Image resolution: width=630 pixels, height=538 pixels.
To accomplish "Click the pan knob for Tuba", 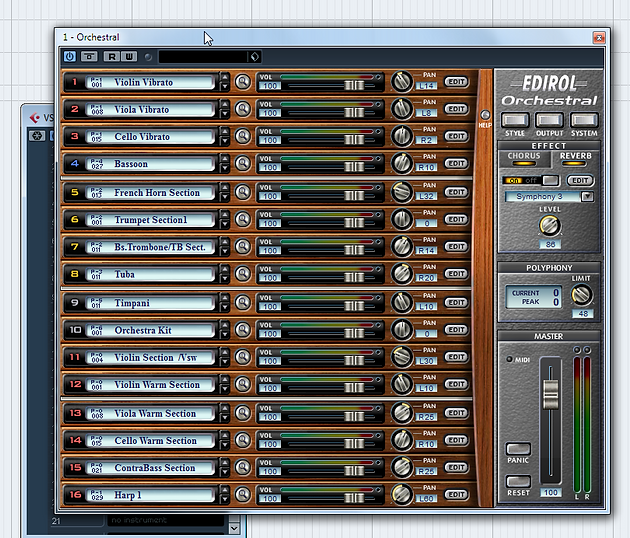I will tap(402, 274).
